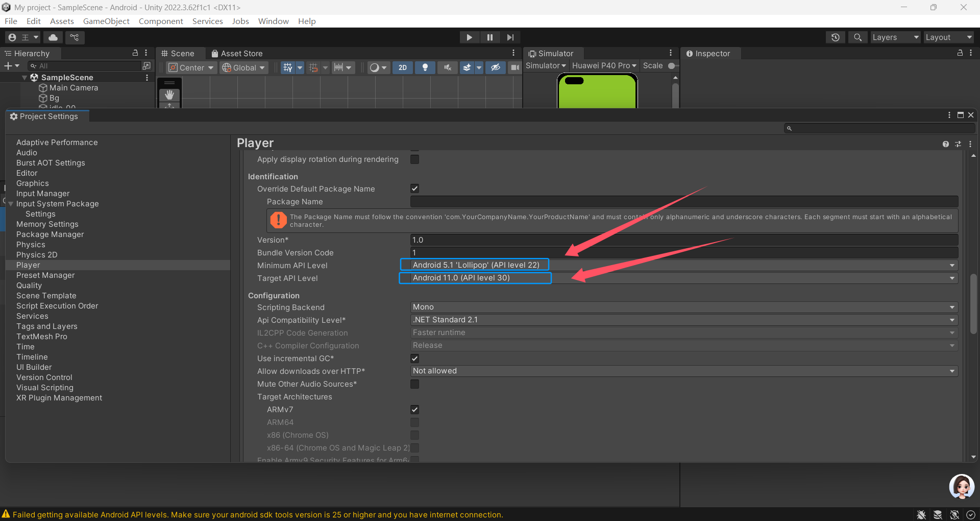Open the Window menu

(x=273, y=21)
